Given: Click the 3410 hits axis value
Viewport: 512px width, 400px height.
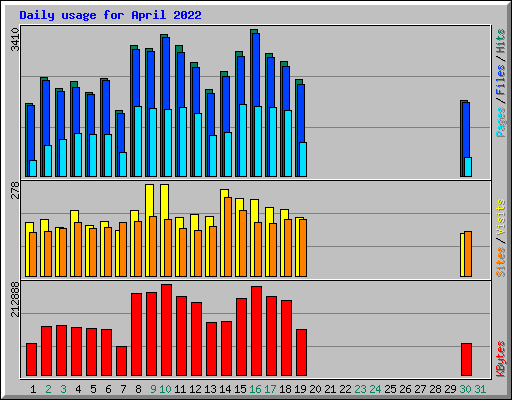Looking at the screenshot, I should pos(15,40).
